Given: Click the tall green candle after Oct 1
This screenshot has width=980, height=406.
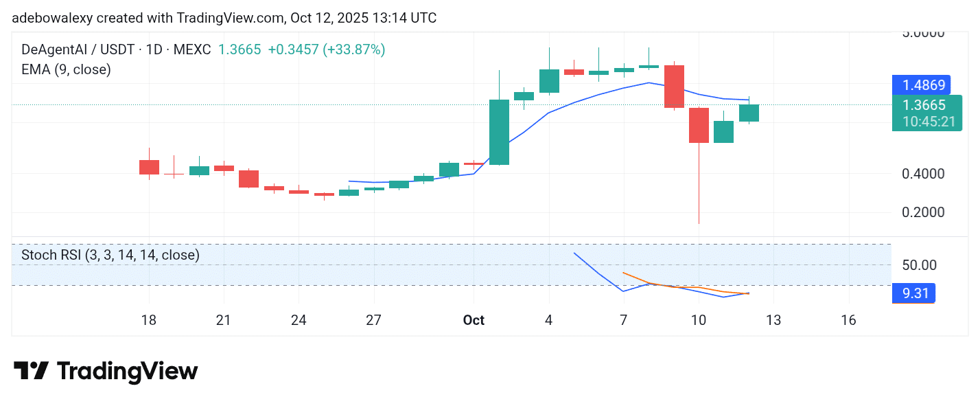Looking at the screenshot, I should click(x=499, y=132).
